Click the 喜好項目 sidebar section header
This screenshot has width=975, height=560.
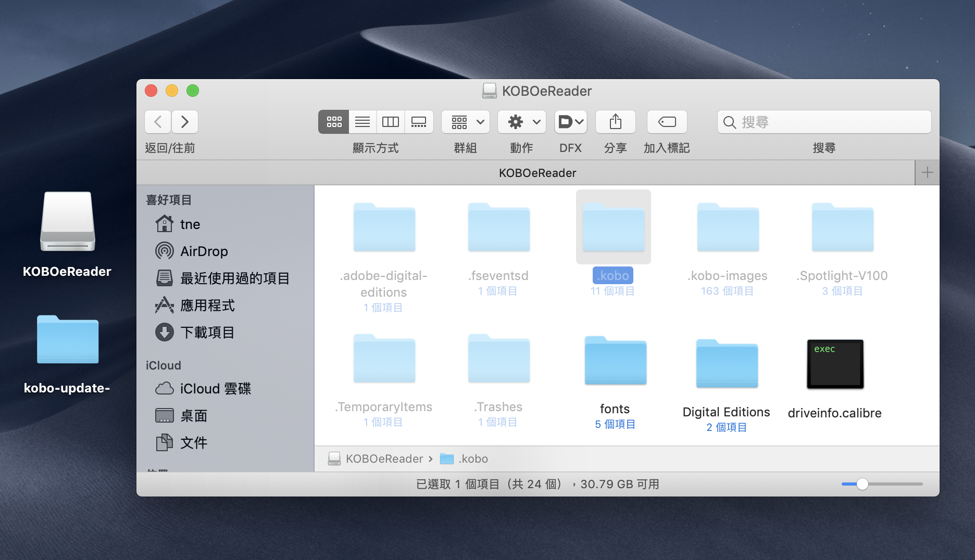169,200
